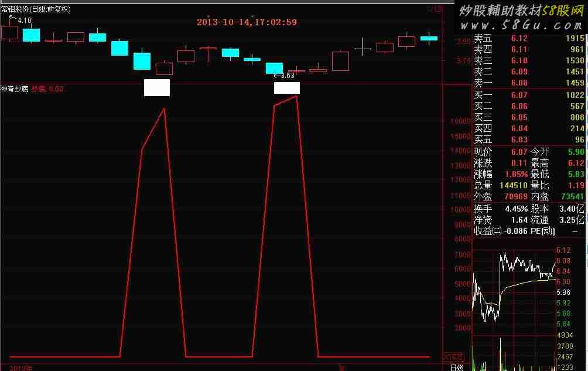Click the 抄底 0.00 indicator value
Screen dimensions: 588x371
click(x=47, y=89)
